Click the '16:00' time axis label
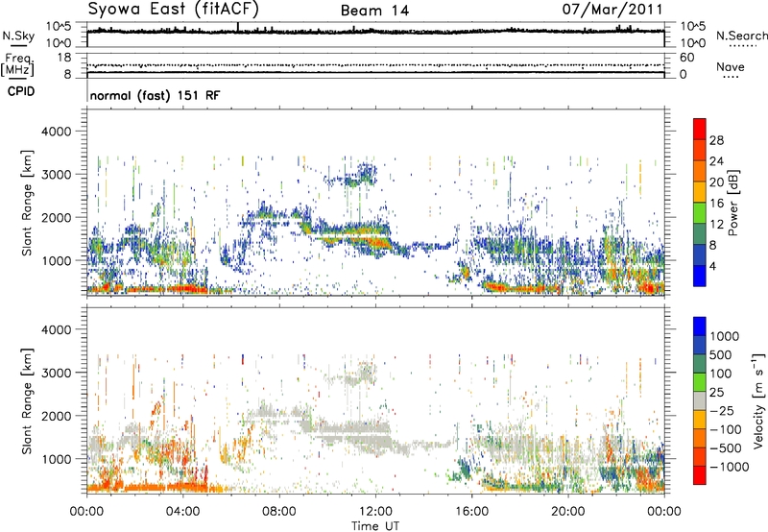This screenshot has width=768, height=532. click(x=471, y=512)
